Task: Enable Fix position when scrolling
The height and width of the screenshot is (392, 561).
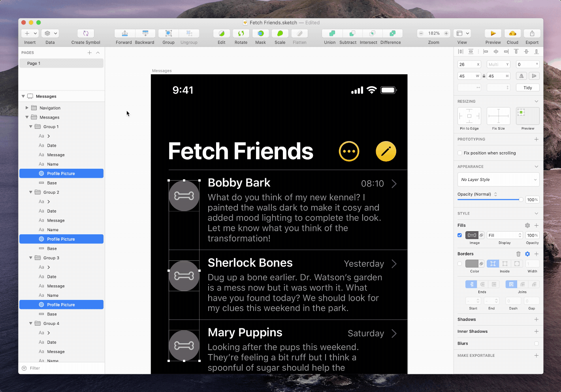Action: [460, 153]
